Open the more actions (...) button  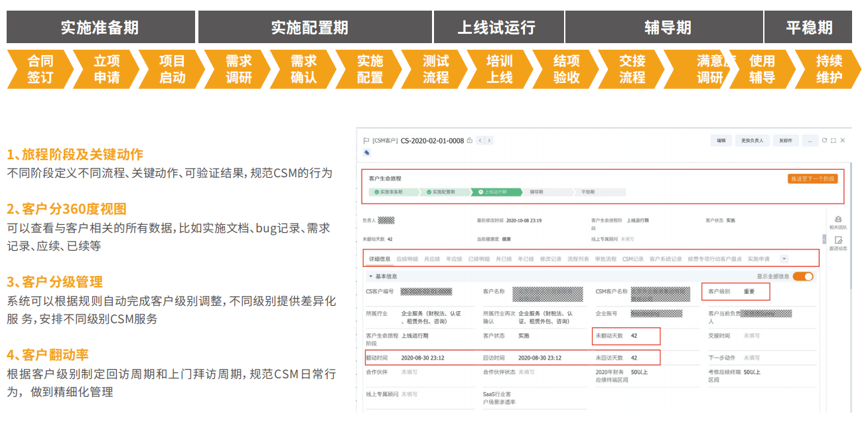810,141
